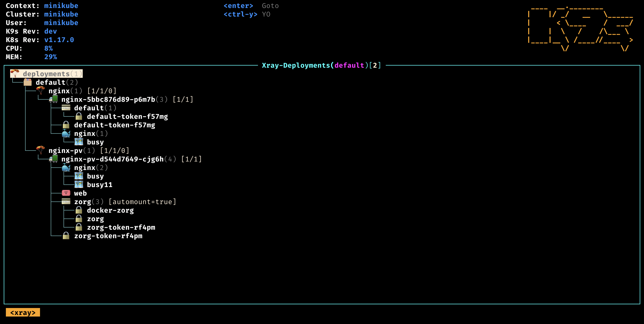
Task: Click the truck icon for nginx-5bbc876d89-p6m7b pod
Action: pos(53,99)
